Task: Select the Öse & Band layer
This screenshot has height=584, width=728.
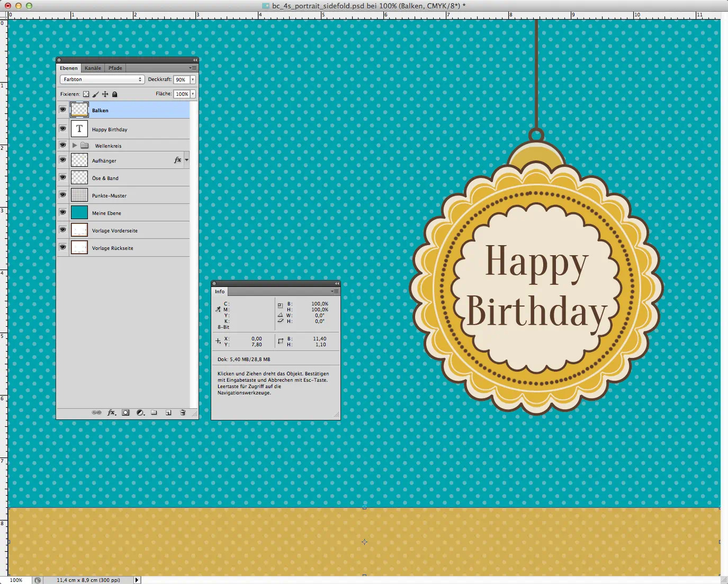Action: (105, 178)
